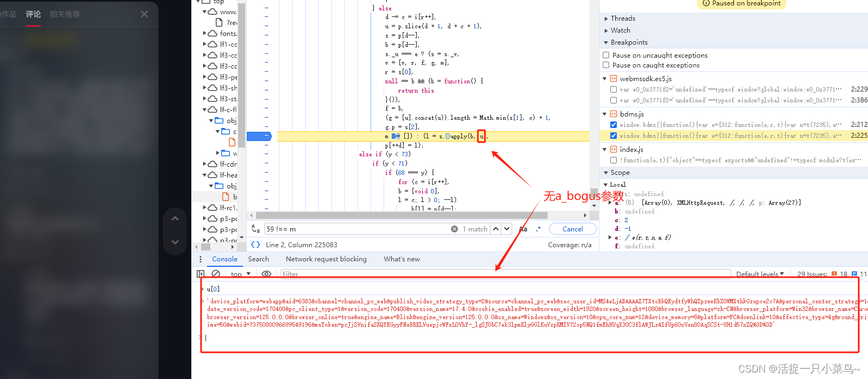868x379 pixels.
Task: Jump to previous search match arrow
Action: point(496,229)
